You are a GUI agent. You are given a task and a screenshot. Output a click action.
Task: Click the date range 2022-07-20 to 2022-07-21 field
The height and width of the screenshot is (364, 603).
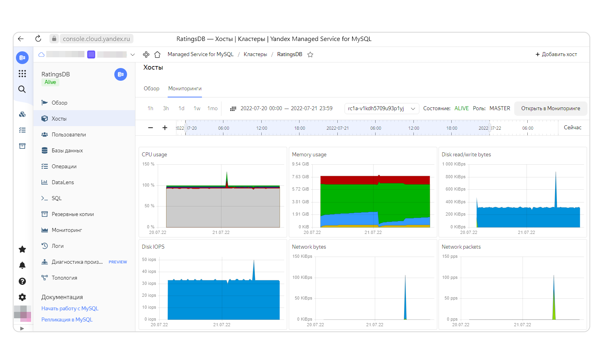286,109
